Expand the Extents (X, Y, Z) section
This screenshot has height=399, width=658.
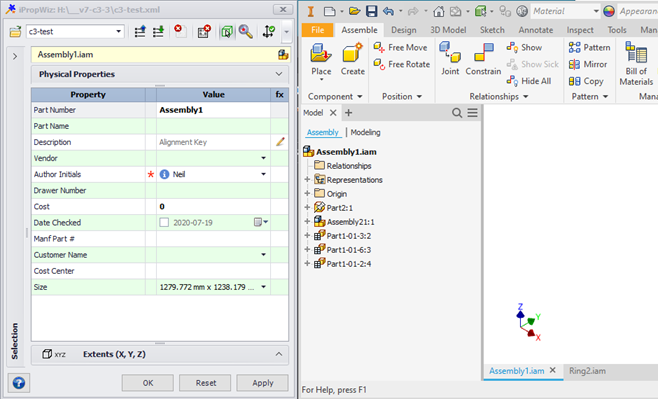pos(279,354)
